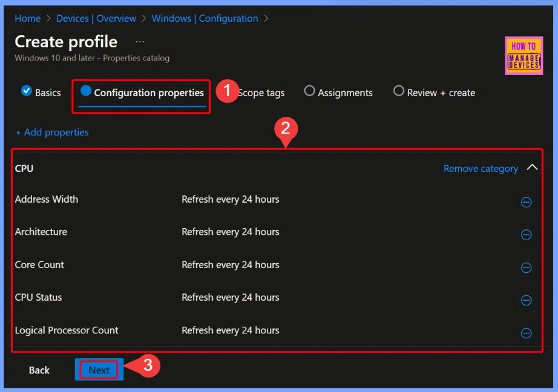Open the Scope tags step
This screenshot has height=392, width=558.
point(261,93)
